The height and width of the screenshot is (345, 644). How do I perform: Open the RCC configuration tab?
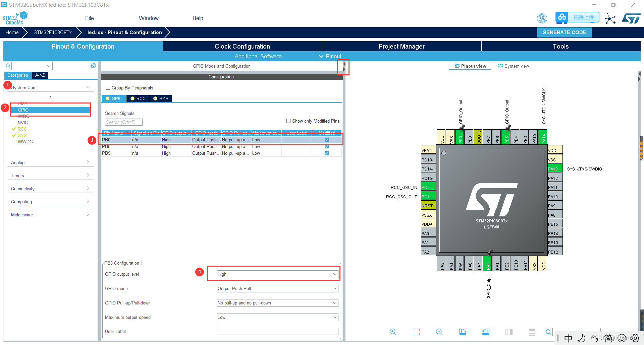click(138, 98)
